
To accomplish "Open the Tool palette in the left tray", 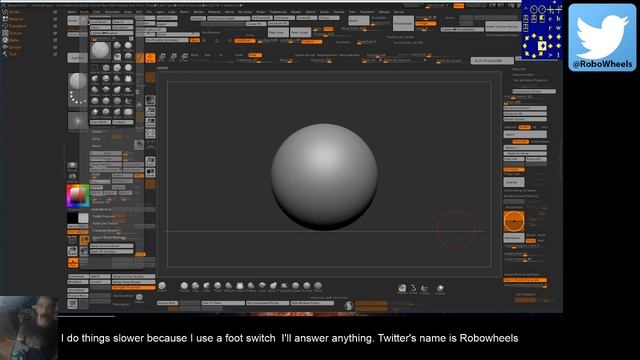I will (x=13, y=54).
